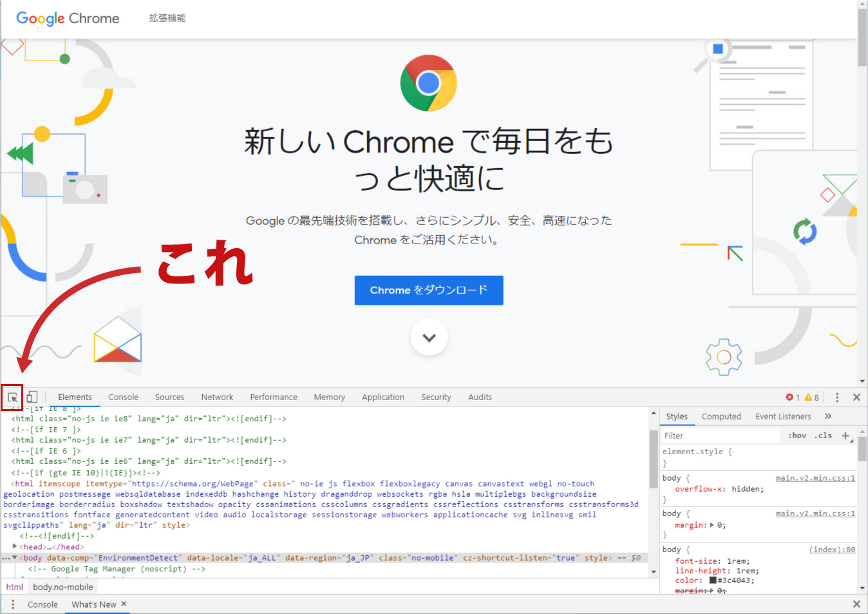
Task: Click the 新しい Chrome で毎日をもっと快適に headline
Action: pyautogui.click(x=429, y=159)
